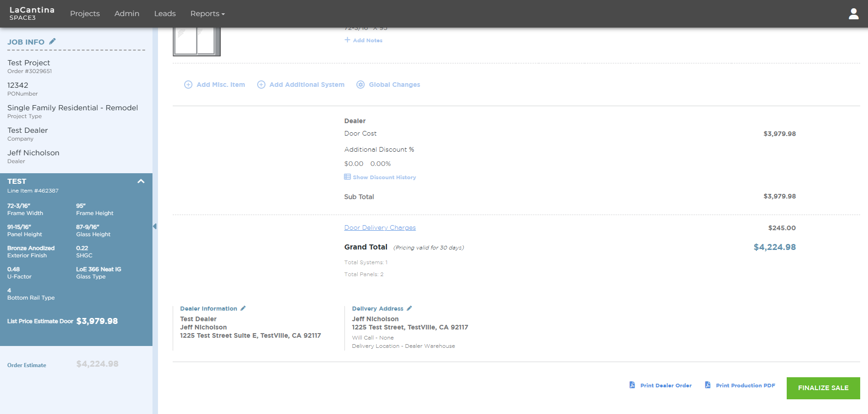Click the delivery charge amount $245.00
The height and width of the screenshot is (414, 868).
point(782,228)
